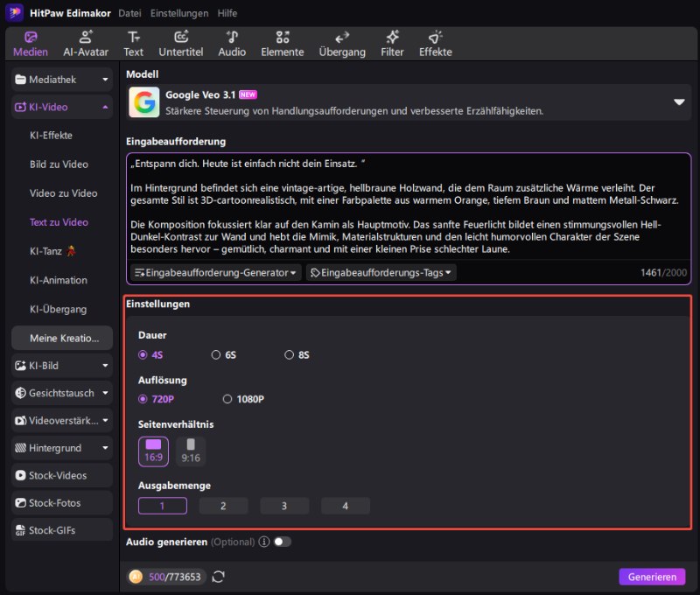Open the Eingabeaufforderungs-Tags dropdown
The width and height of the screenshot is (700, 595).
pos(381,272)
